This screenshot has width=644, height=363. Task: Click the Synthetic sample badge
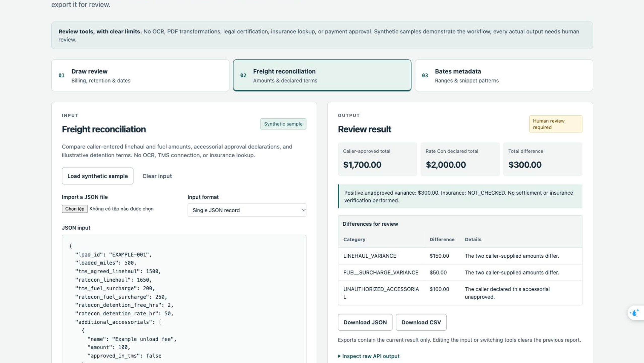283,124
